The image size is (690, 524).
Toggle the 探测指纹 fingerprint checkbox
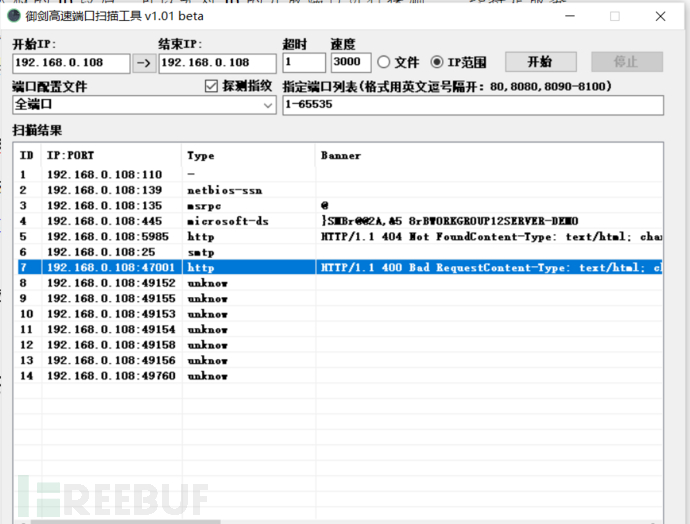211,86
